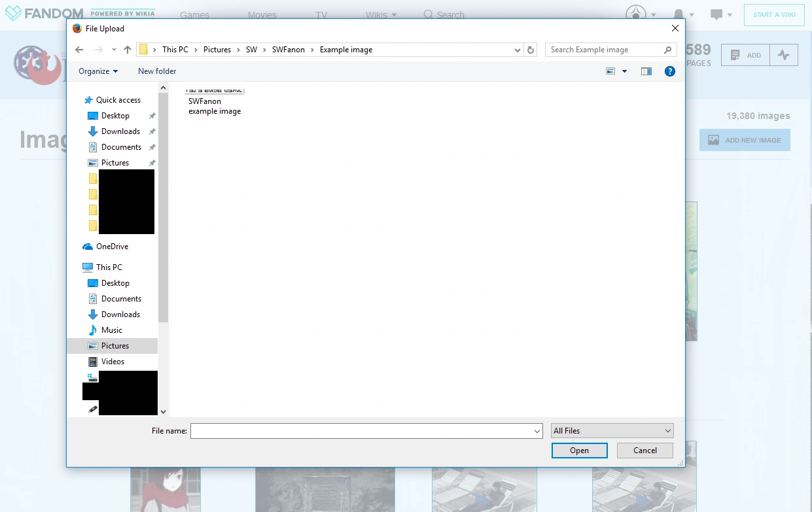Change the view mode icon
The height and width of the screenshot is (512, 812).
(x=610, y=71)
